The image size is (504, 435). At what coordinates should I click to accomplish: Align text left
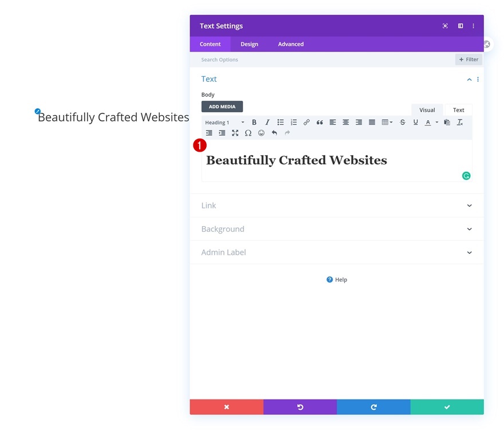point(333,122)
